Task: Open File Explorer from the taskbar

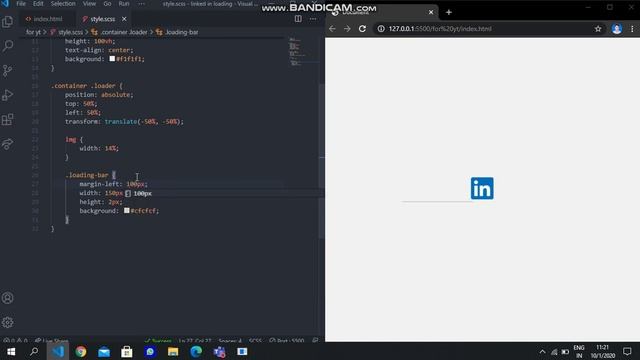Action: 173,351
